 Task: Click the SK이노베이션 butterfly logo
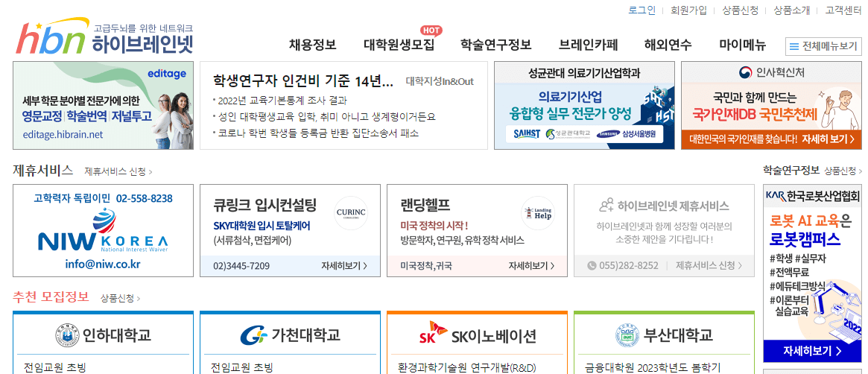point(432,335)
